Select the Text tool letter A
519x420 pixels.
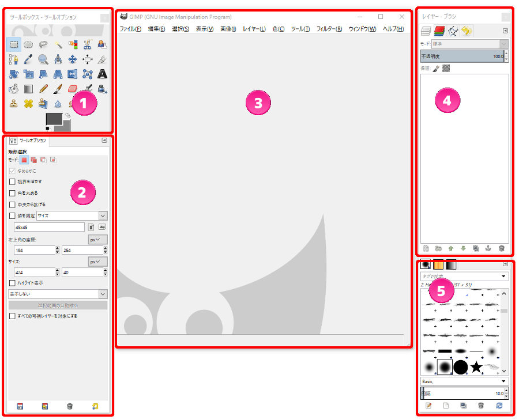coord(102,74)
